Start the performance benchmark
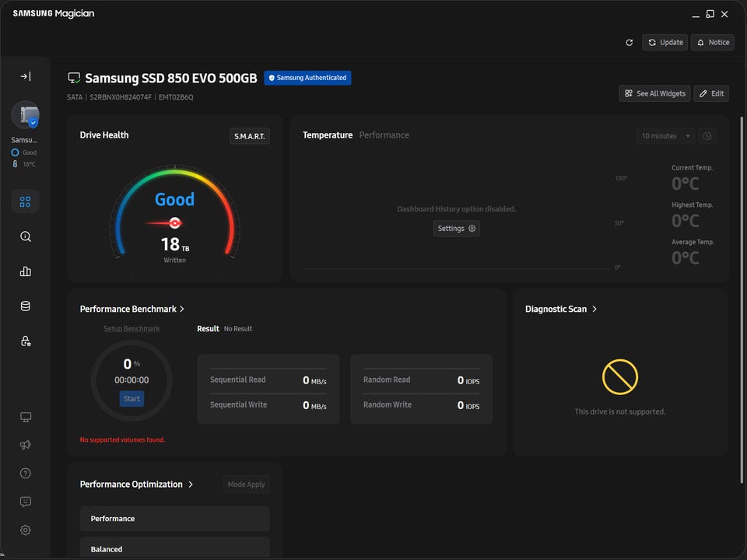The image size is (747, 560). pyautogui.click(x=132, y=399)
